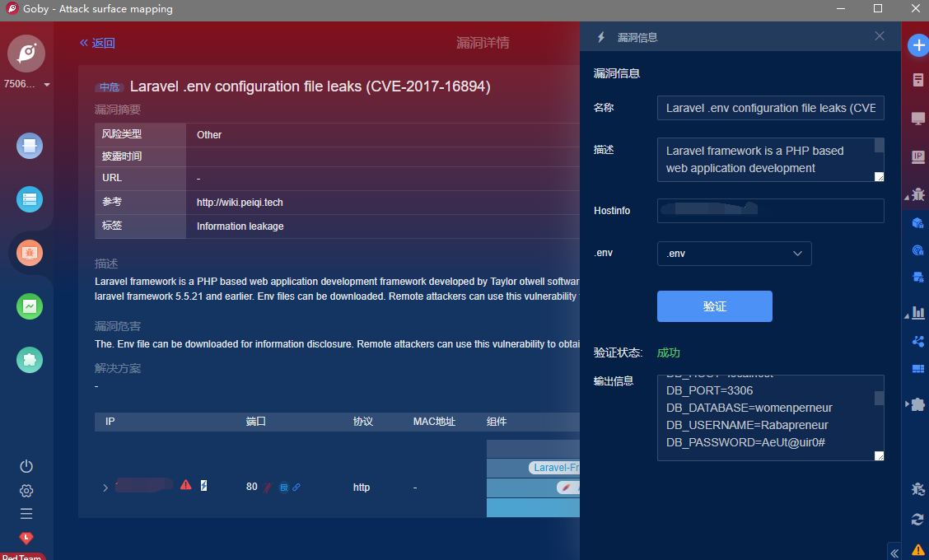The image size is (929, 560).
Task: Click the red warning triangle beside the IP
Action: 186,485
